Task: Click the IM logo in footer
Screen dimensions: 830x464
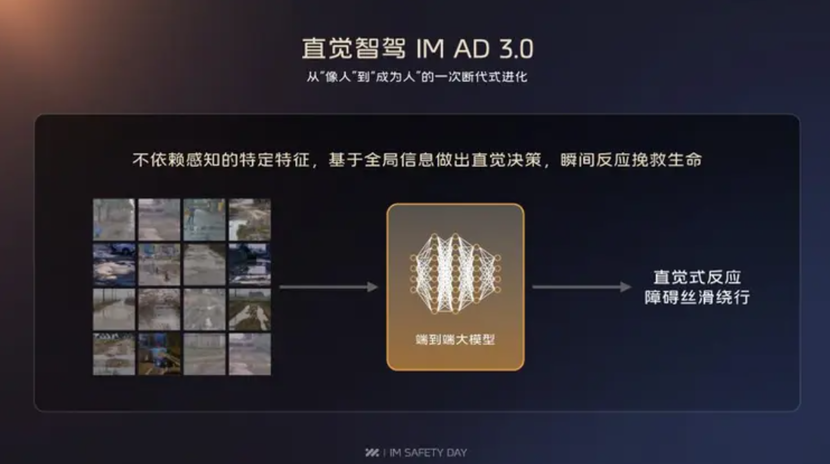Action: 372,453
